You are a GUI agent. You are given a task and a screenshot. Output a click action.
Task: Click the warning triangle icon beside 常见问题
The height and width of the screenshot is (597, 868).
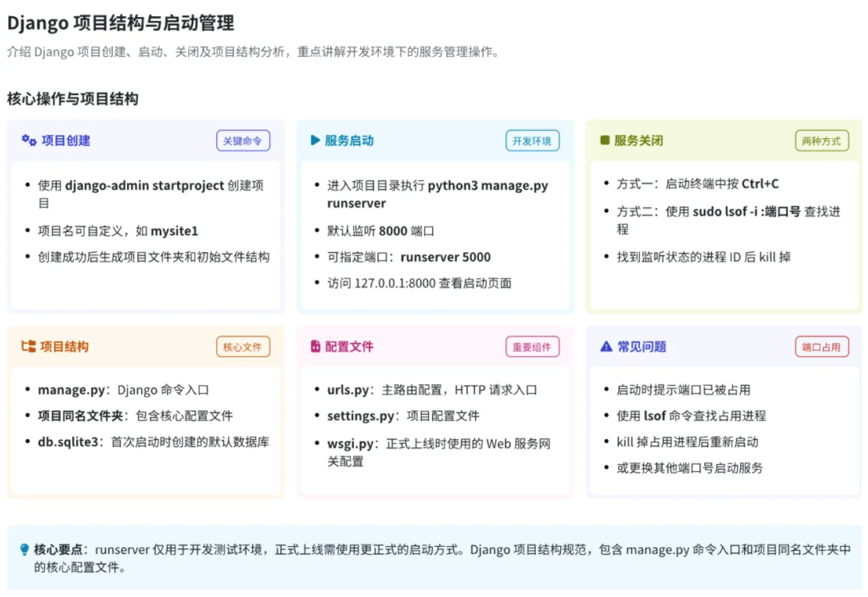point(606,346)
